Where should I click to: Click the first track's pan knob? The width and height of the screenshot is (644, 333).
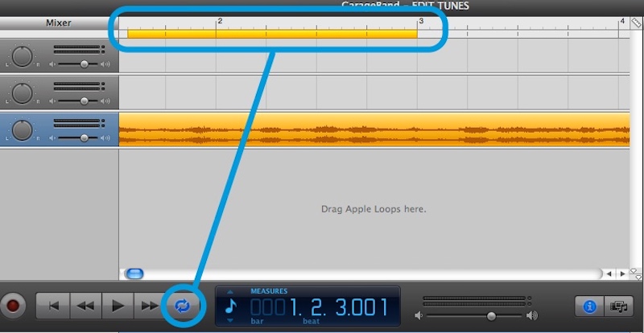point(23,56)
